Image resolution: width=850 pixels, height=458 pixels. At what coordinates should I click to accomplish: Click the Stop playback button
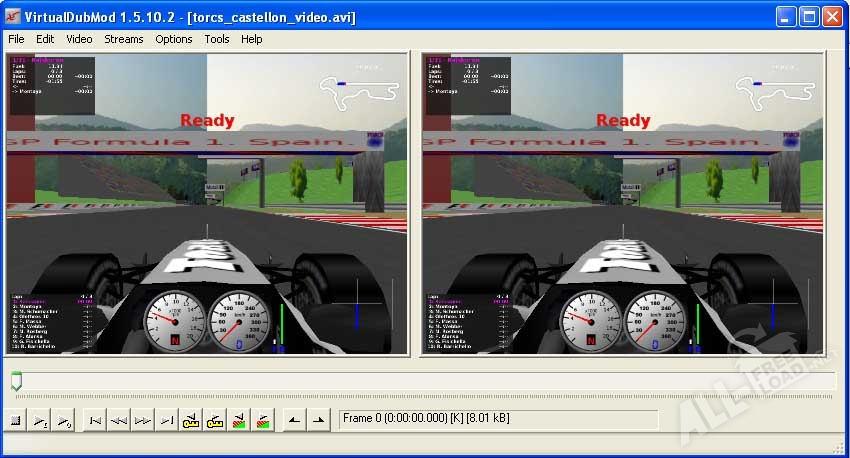[x=16, y=420]
